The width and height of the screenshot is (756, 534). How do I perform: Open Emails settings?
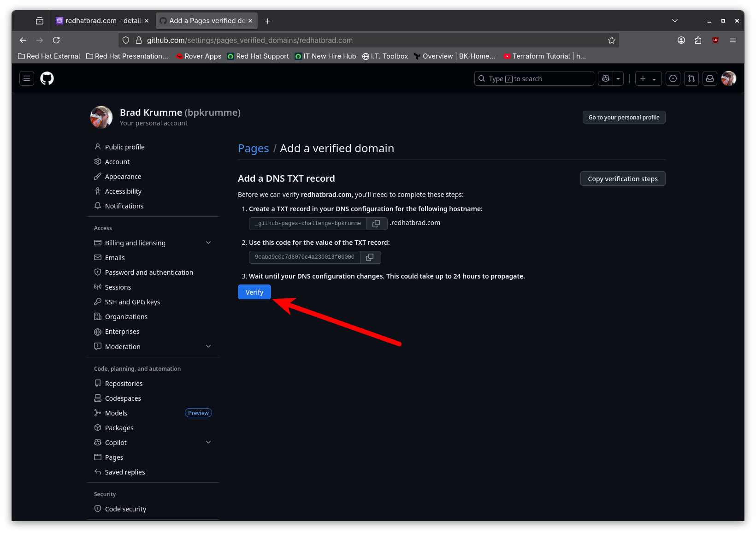click(153, 257)
